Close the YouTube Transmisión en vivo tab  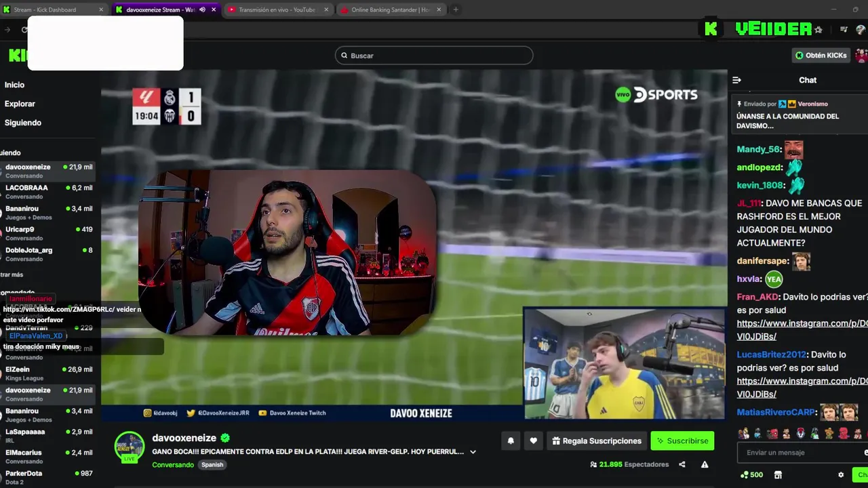point(326,9)
